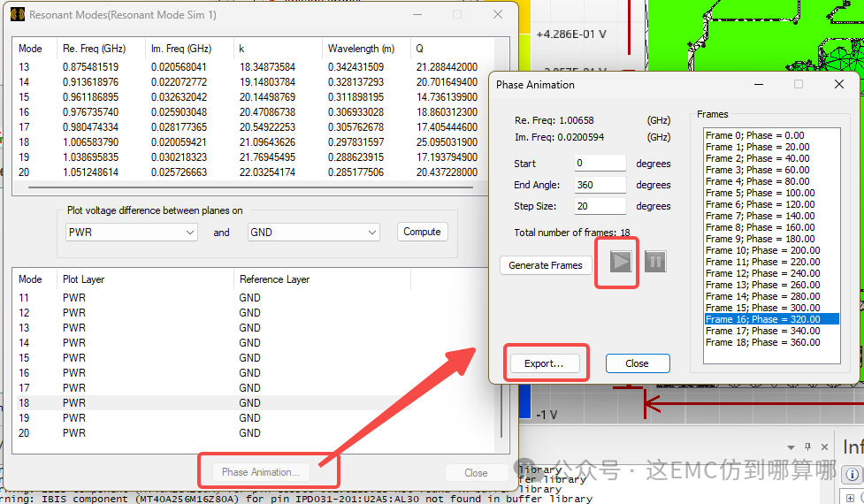Viewport: 864px width, 504px height.
Task: Select Frame 9; Phase = 180.00
Action: pos(771,239)
